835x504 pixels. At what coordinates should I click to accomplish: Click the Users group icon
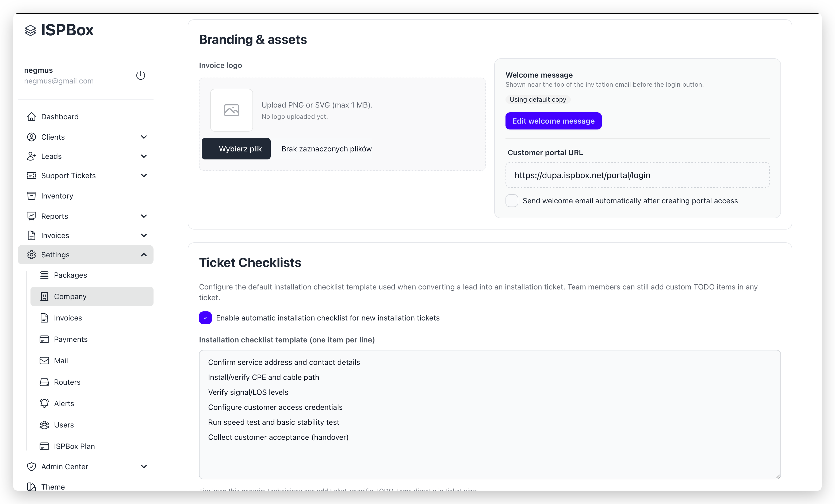[44, 425]
